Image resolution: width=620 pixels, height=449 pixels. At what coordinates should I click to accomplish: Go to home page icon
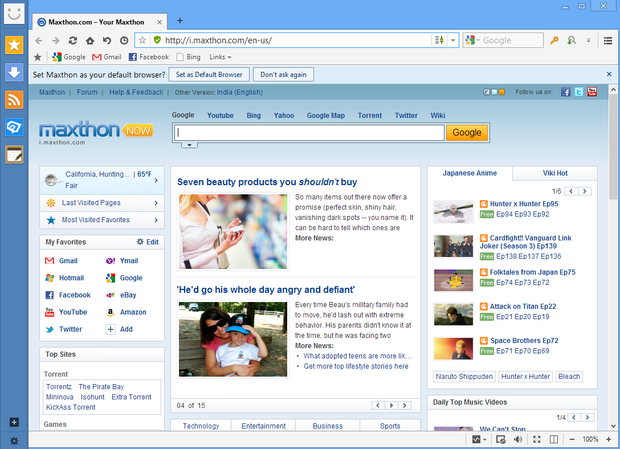(90, 40)
